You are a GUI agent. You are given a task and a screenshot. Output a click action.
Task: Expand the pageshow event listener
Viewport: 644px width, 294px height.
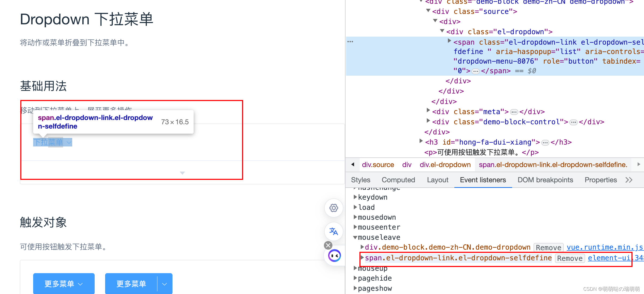[355, 288]
